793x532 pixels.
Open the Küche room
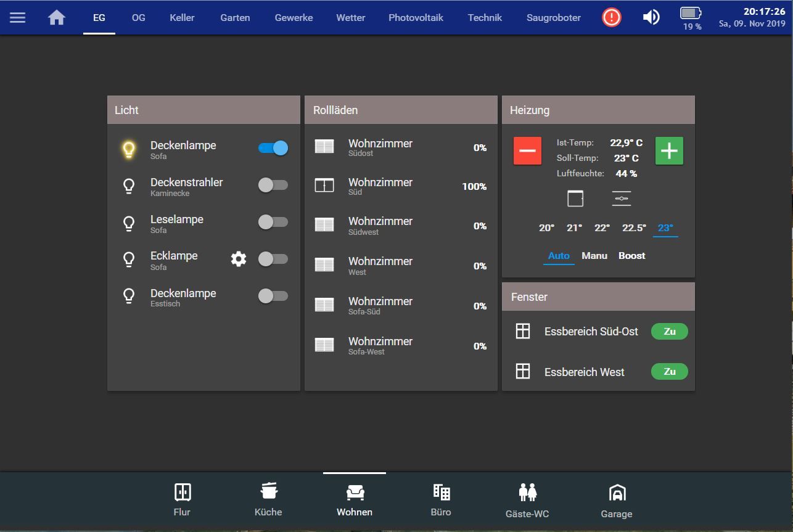(x=268, y=500)
